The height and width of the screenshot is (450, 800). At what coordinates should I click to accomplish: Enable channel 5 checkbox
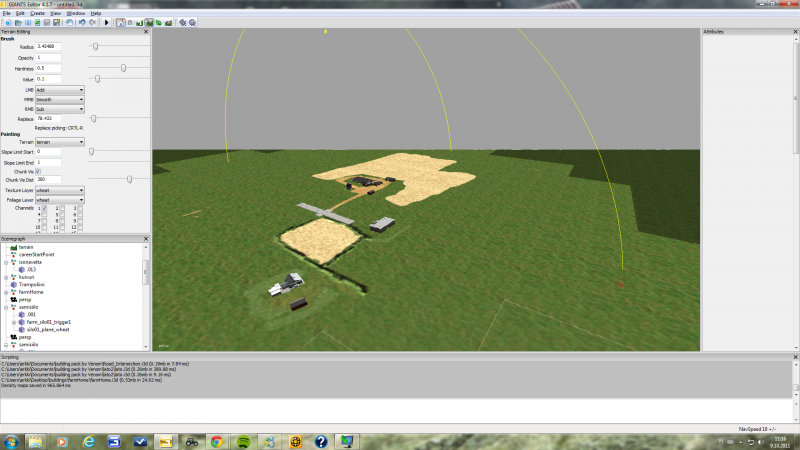point(62,215)
